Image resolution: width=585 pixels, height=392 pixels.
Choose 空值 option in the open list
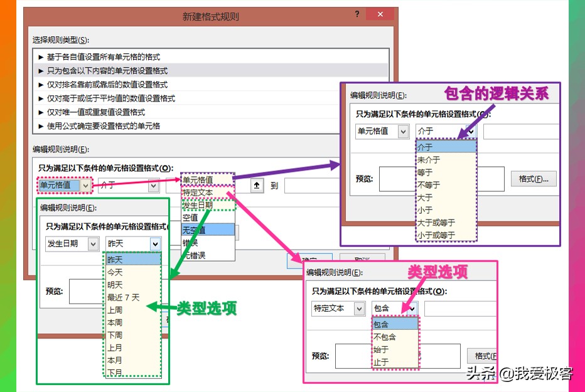(208, 218)
